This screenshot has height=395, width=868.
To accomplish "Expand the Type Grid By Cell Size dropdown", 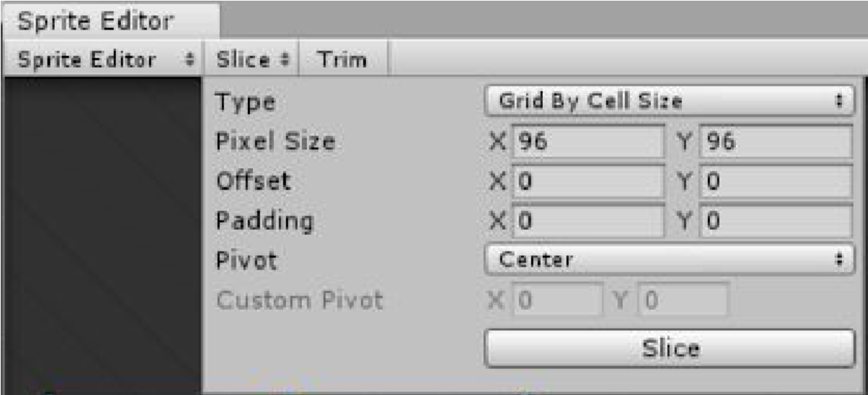I will [x=669, y=102].
